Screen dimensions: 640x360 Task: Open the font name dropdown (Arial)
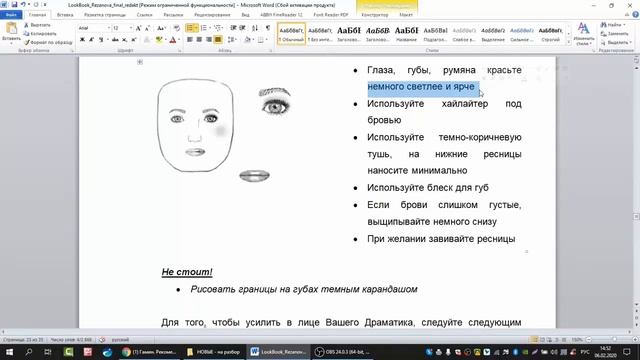point(109,28)
